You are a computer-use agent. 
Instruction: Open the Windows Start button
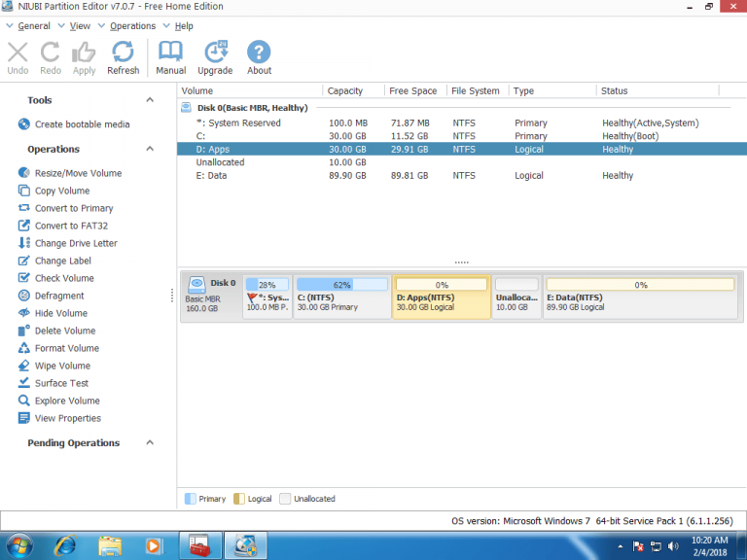tap(18, 545)
